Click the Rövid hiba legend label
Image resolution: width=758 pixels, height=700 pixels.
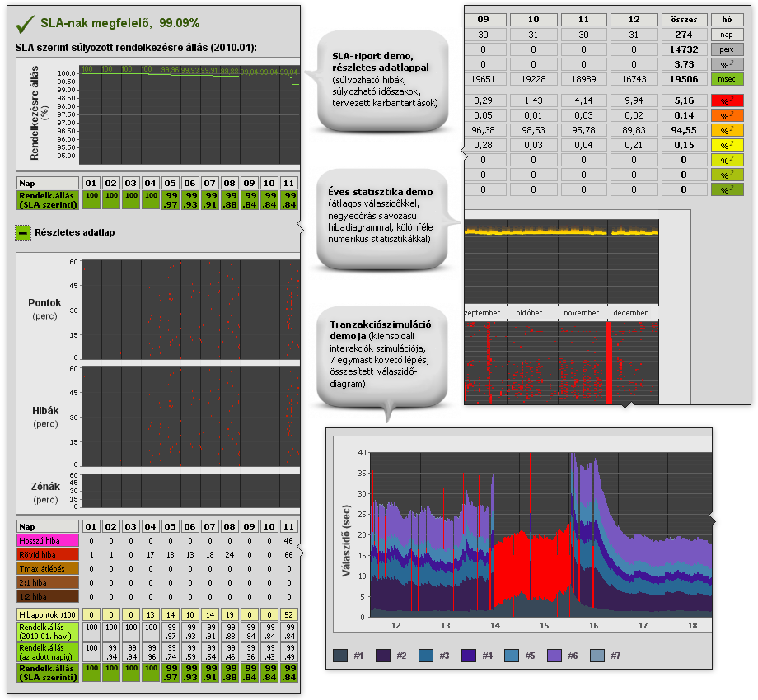(46, 555)
